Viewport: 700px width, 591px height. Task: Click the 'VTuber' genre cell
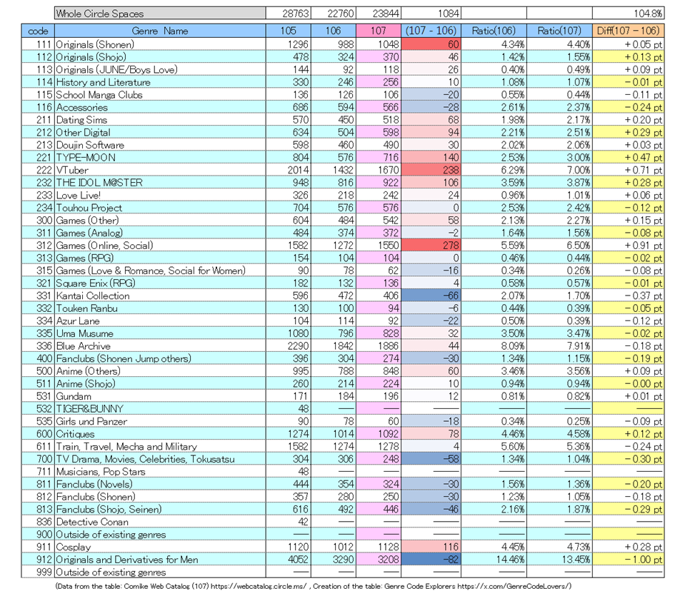(160, 170)
